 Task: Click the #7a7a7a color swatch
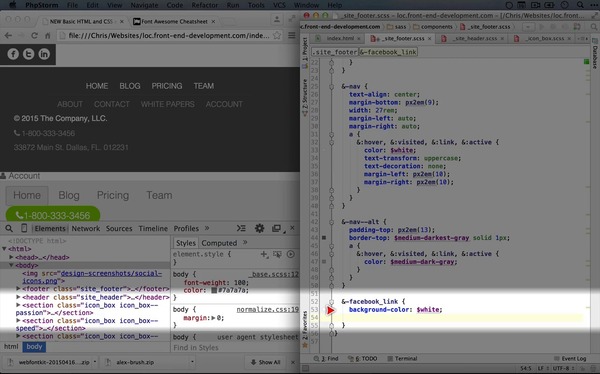pyautogui.click(x=214, y=291)
